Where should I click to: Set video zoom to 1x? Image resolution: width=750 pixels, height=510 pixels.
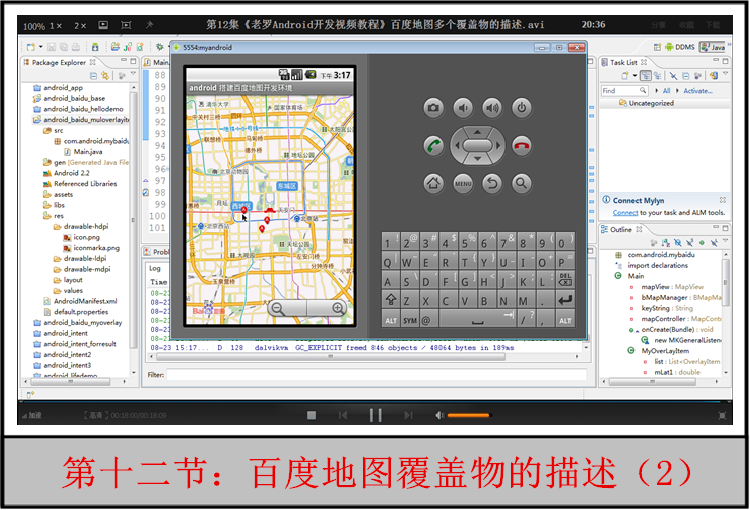(x=56, y=25)
